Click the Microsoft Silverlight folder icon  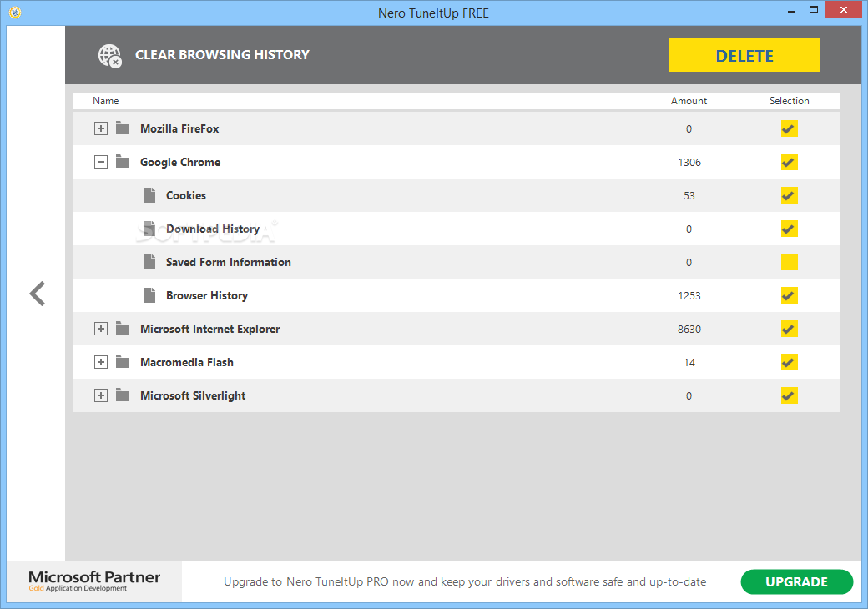pos(123,395)
